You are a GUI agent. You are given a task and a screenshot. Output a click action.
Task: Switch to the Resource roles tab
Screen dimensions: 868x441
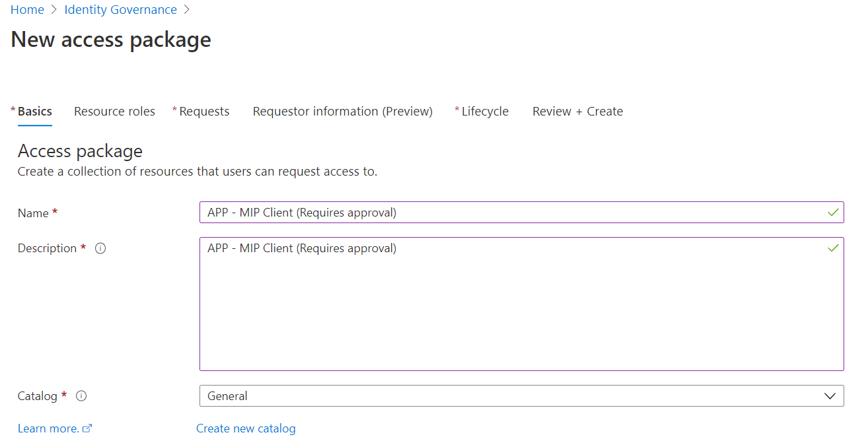point(114,112)
